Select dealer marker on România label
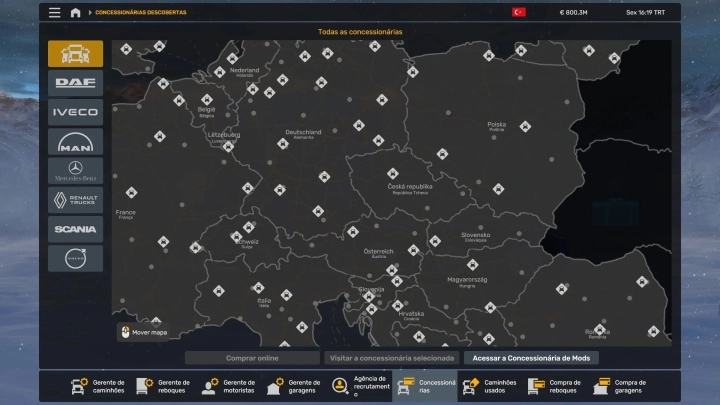720x405 pixels. [599, 328]
